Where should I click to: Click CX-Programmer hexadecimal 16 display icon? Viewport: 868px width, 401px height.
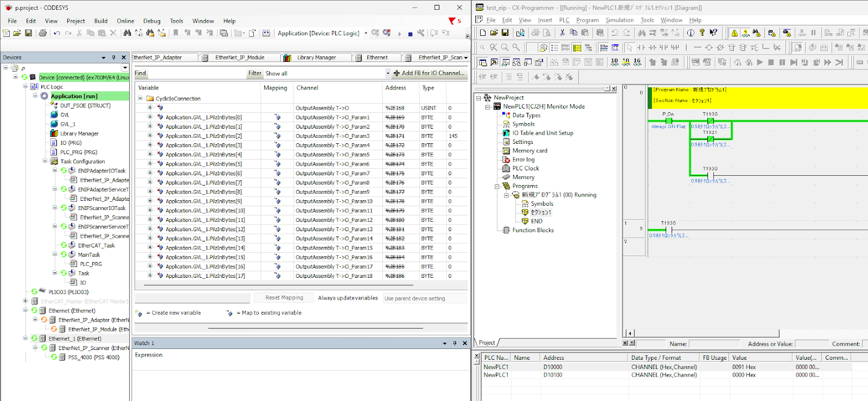[637, 62]
